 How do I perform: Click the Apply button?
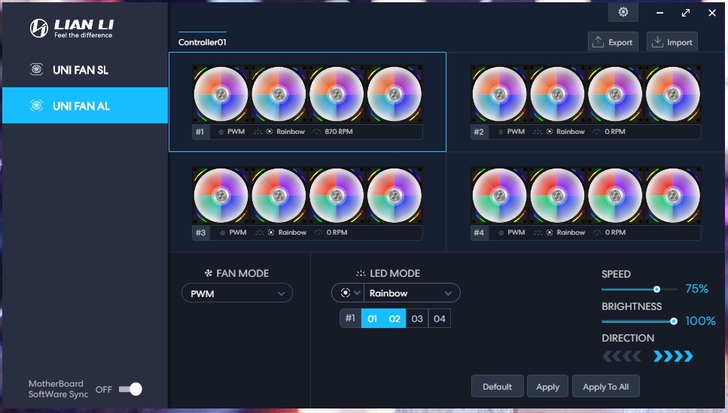(x=547, y=386)
